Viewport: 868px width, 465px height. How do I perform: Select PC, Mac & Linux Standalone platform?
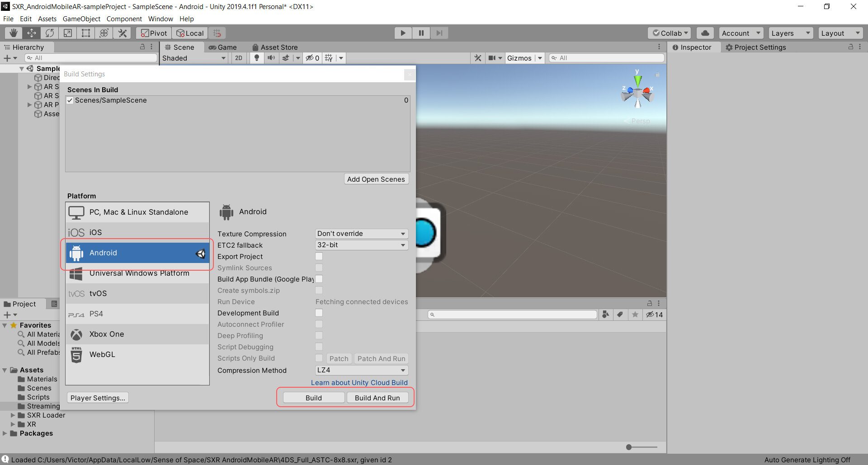[137, 212]
